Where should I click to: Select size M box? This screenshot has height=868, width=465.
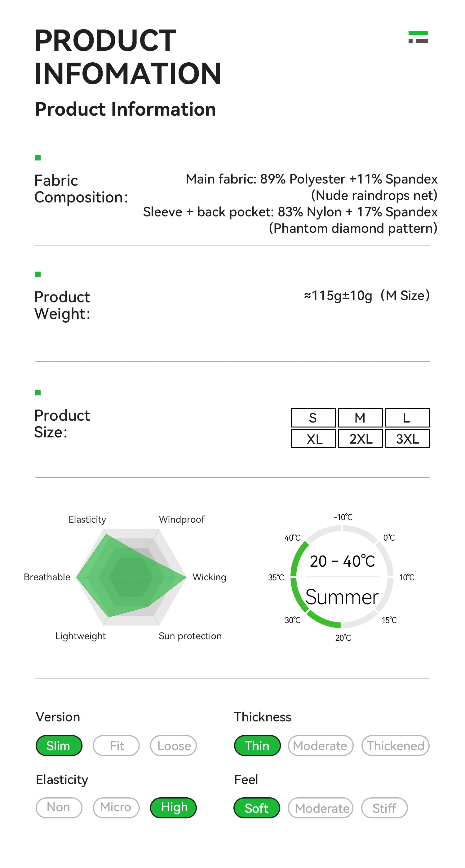click(x=360, y=418)
